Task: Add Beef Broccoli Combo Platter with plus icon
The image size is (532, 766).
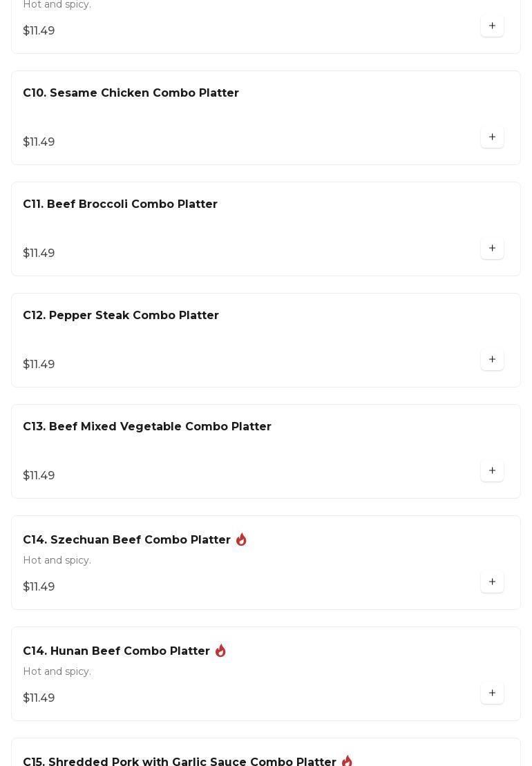Action: tap(492, 248)
